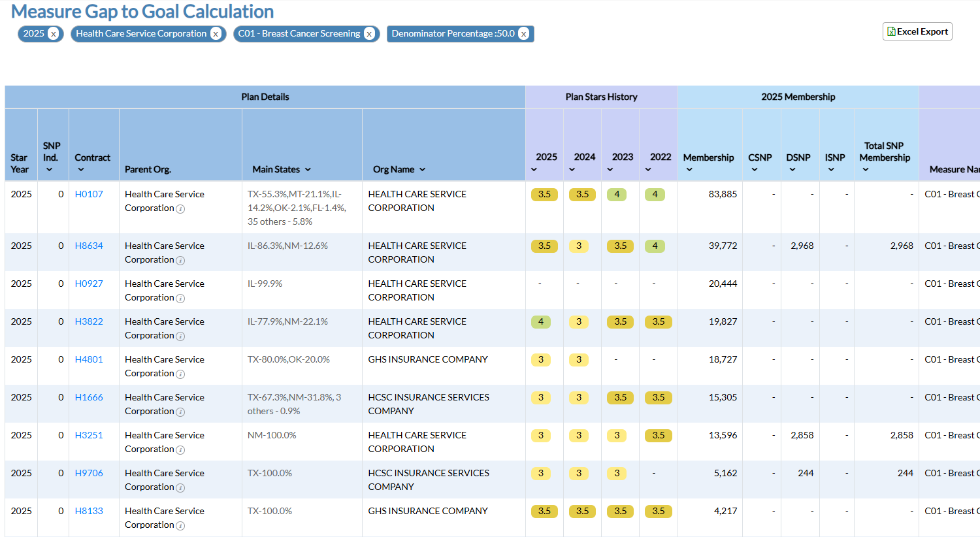The height and width of the screenshot is (537, 980).
Task: Expand SNP Ind. column dropdown
Action: [49, 170]
